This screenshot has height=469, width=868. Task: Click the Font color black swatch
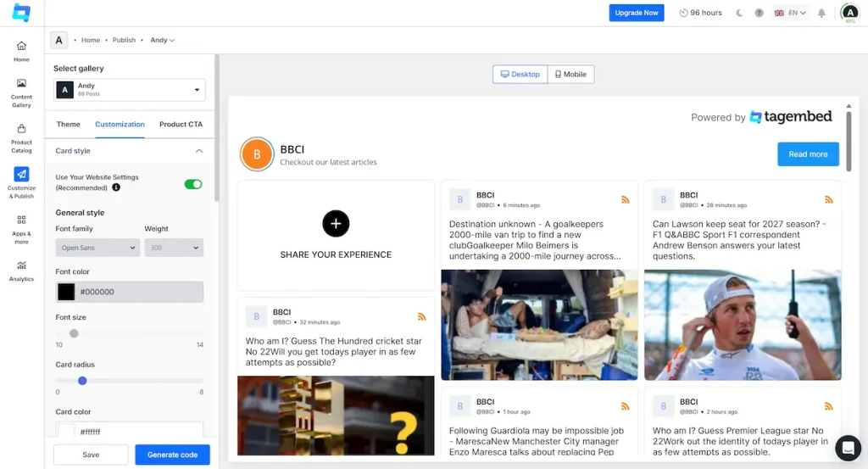tap(66, 292)
